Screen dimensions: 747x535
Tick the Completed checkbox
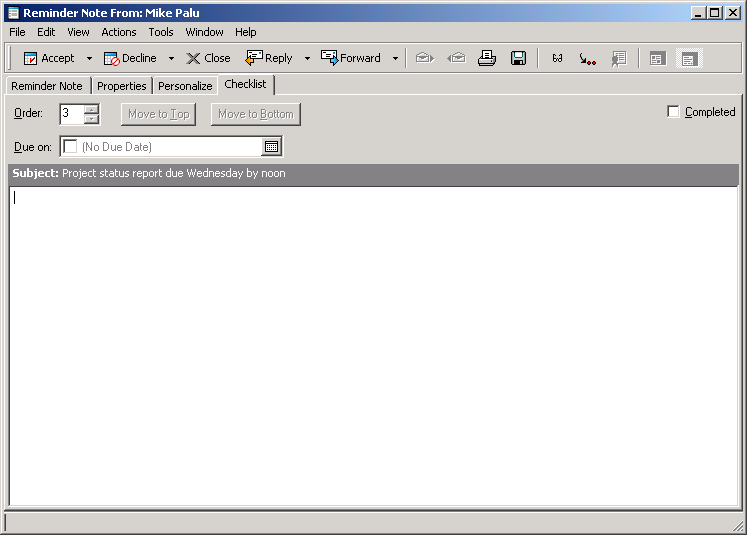tap(673, 112)
